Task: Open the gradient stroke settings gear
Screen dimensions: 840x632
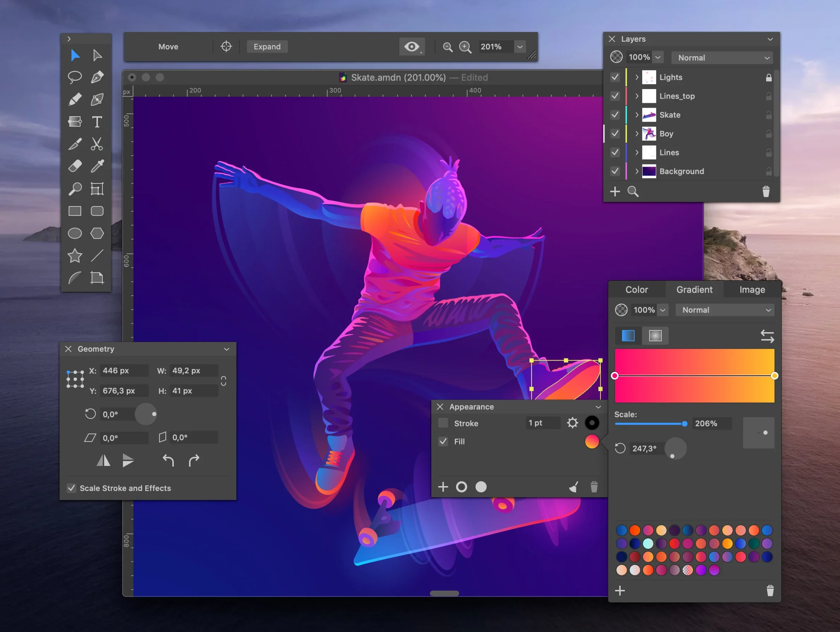Action: pyautogui.click(x=573, y=423)
